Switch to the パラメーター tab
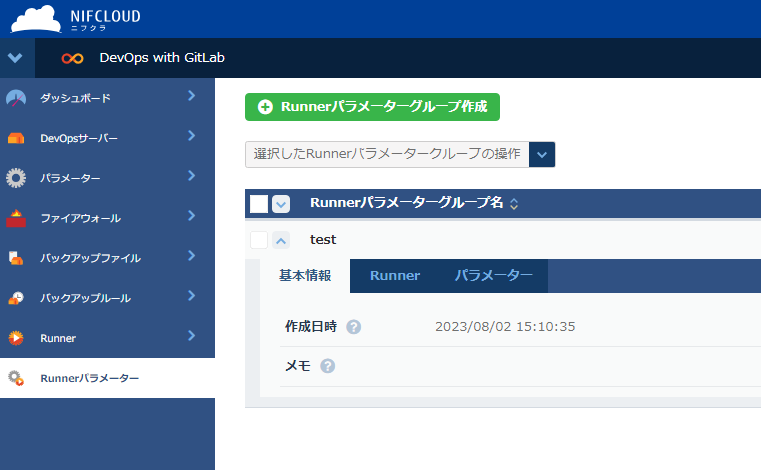 tap(493, 276)
